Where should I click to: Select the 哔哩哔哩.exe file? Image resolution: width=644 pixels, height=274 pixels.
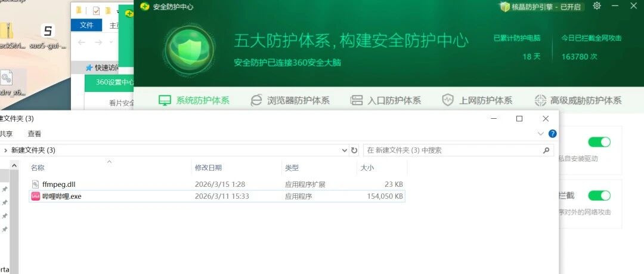pos(217,196)
